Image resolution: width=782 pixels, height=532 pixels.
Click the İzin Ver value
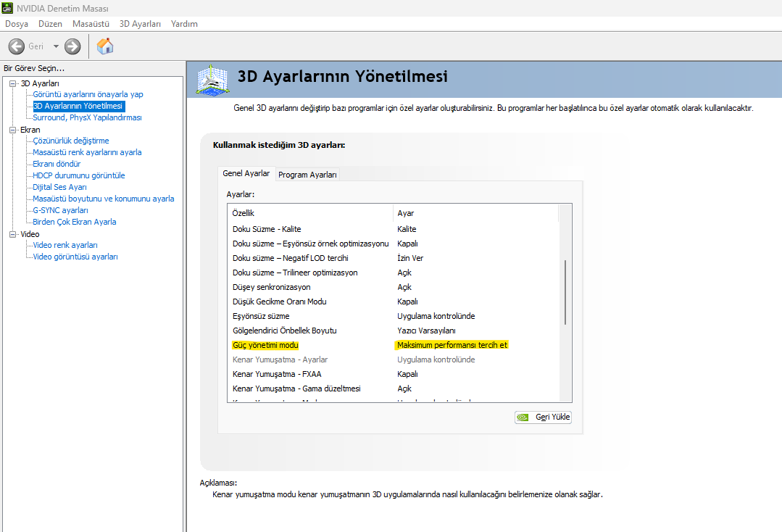point(410,258)
